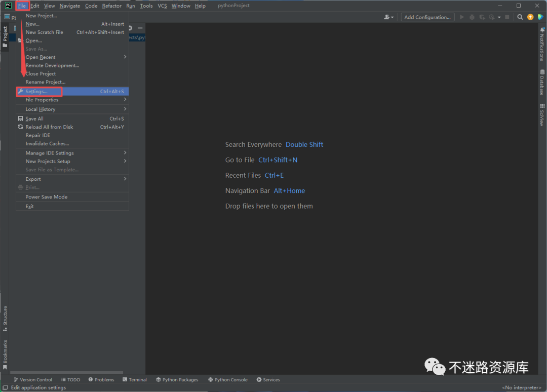Image resolution: width=547 pixels, height=392 pixels.
Task: Open the Terminal tool window tab
Action: [x=135, y=379]
